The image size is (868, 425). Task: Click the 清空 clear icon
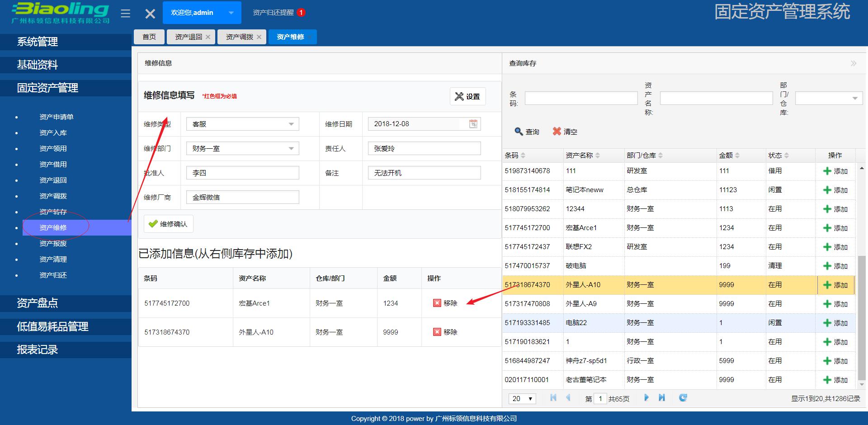pos(557,131)
